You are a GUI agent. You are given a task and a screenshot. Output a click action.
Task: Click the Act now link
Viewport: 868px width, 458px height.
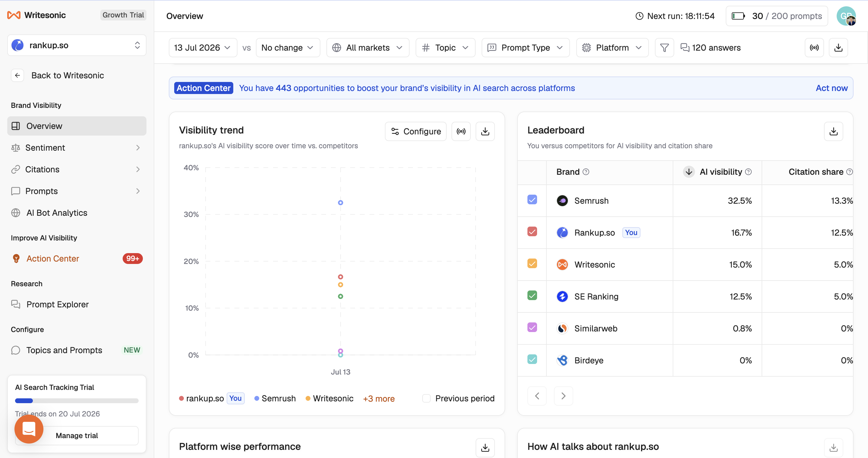point(831,88)
